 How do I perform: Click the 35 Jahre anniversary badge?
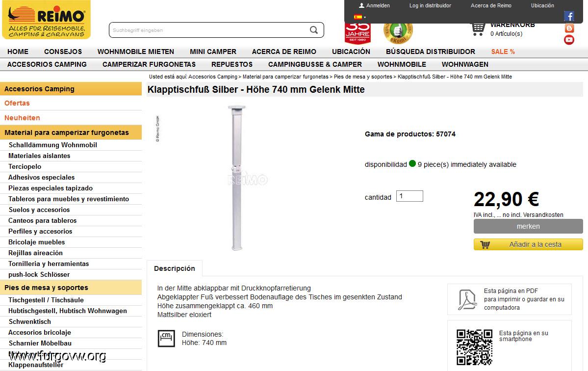pos(358,33)
